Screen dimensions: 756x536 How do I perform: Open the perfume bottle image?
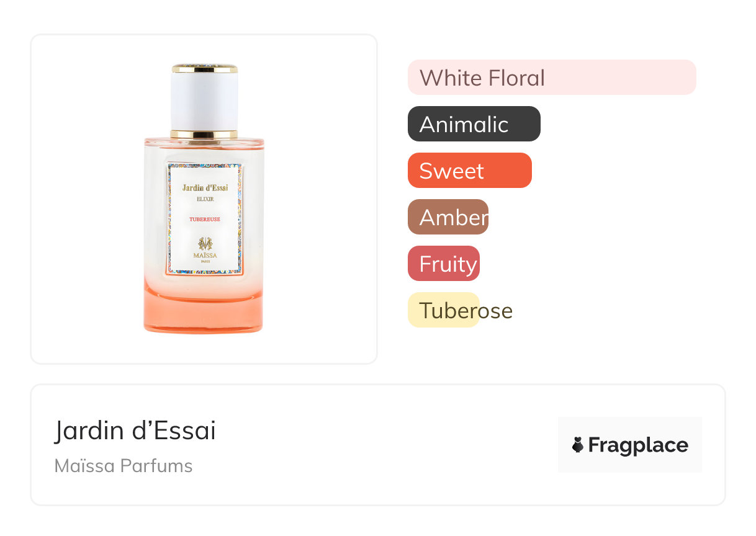(204, 199)
